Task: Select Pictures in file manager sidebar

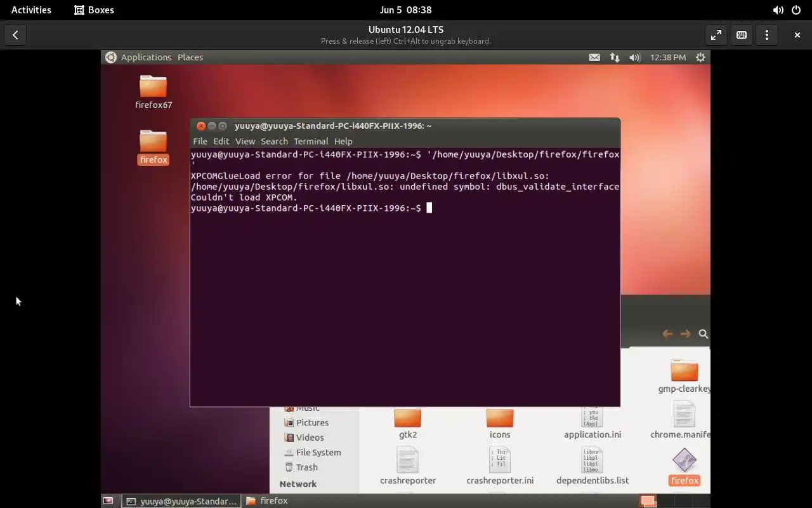Action: coord(307,422)
